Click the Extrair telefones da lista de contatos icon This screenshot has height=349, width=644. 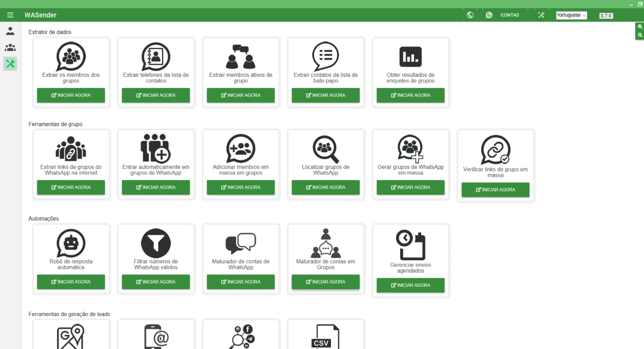156,56
